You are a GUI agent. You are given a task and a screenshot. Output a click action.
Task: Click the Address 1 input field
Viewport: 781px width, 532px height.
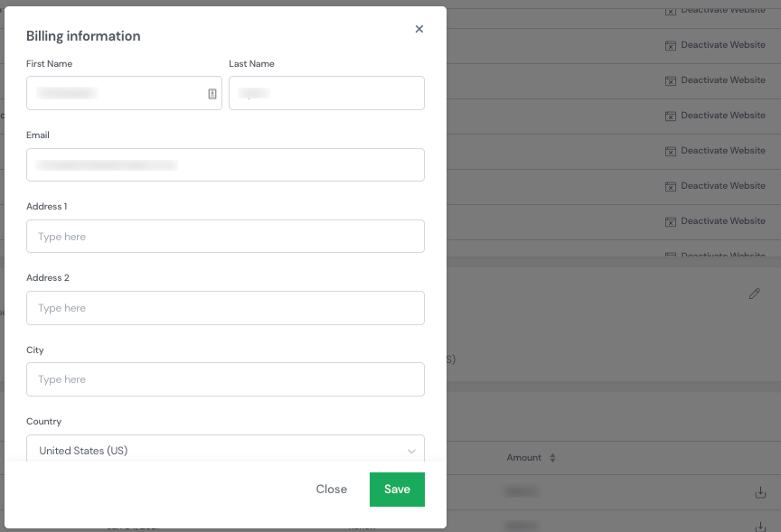225,236
